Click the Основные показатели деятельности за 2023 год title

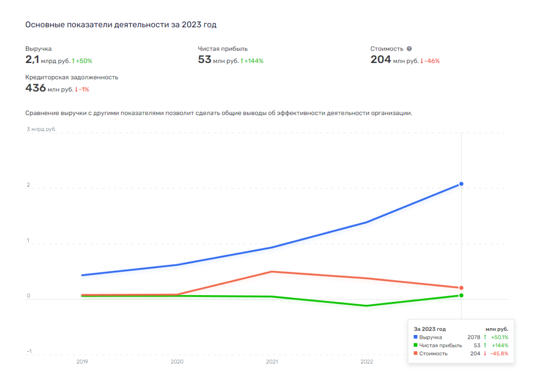[x=121, y=25]
